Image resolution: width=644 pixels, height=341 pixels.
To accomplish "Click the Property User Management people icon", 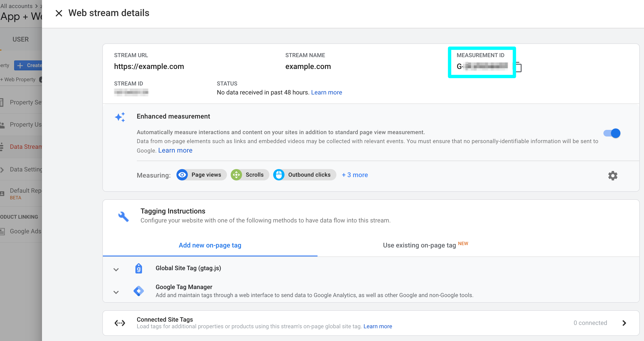I will tap(3, 125).
